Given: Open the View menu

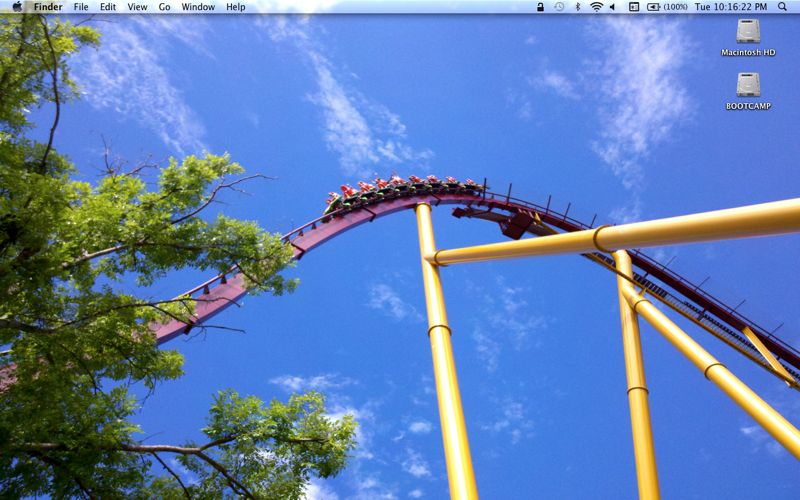Looking at the screenshot, I should coord(137,7).
